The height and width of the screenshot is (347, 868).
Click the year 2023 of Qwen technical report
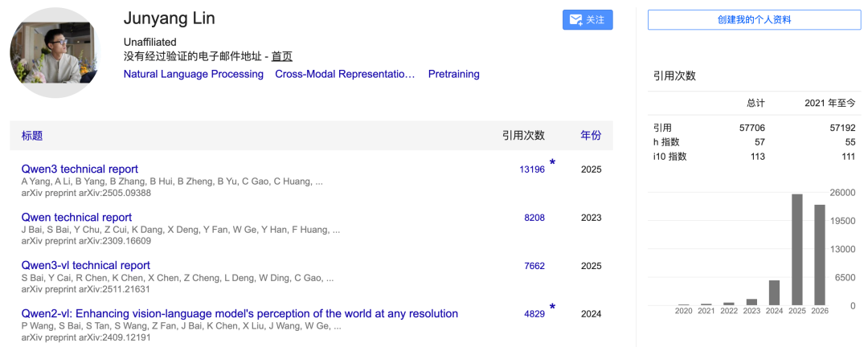point(592,218)
